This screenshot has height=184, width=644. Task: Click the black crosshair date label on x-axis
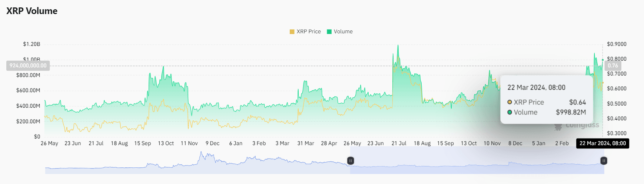pyautogui.click(x=602, y=143)
